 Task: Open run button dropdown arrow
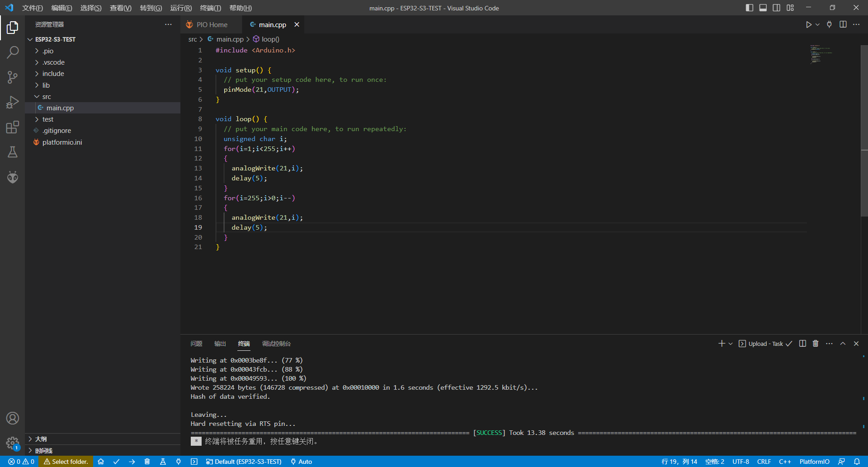coord(817,24)
